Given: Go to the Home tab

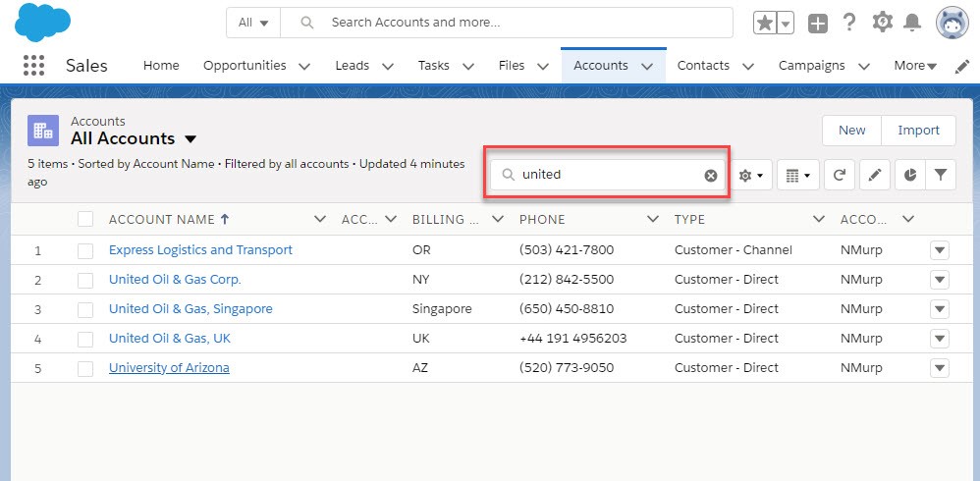Looking at the screenshot, I should 161,66.
